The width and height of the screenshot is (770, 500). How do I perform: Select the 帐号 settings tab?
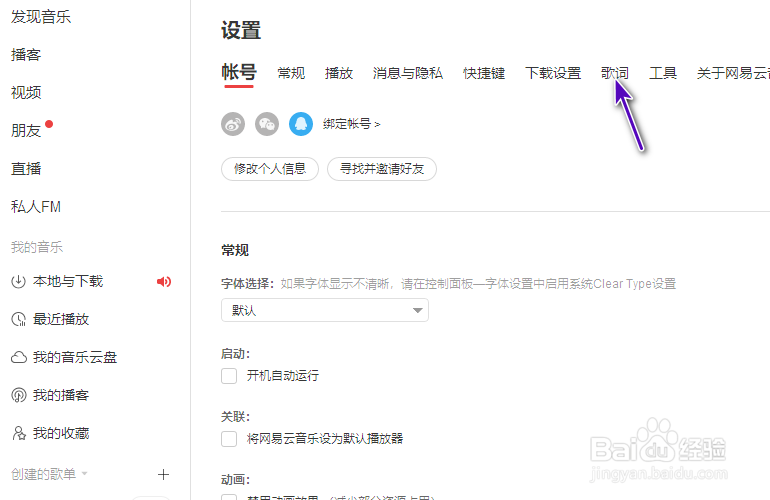[x=239, y=73]
